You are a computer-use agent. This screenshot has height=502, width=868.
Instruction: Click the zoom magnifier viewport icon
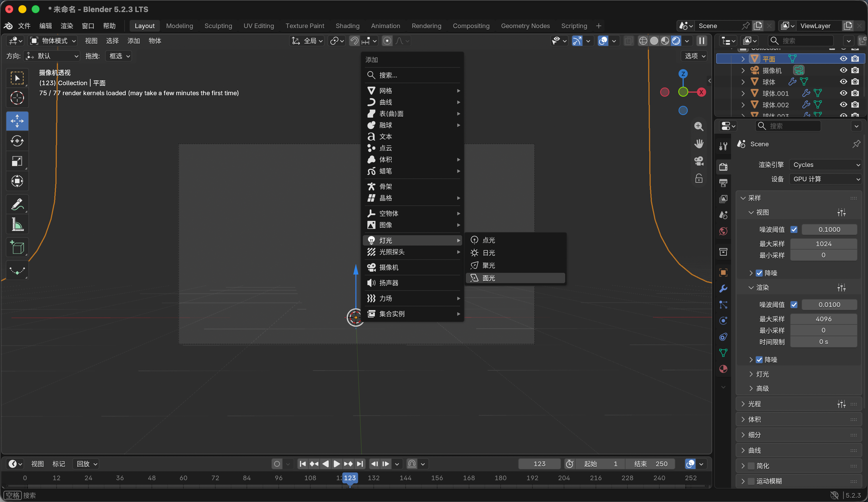coord(699,127)
